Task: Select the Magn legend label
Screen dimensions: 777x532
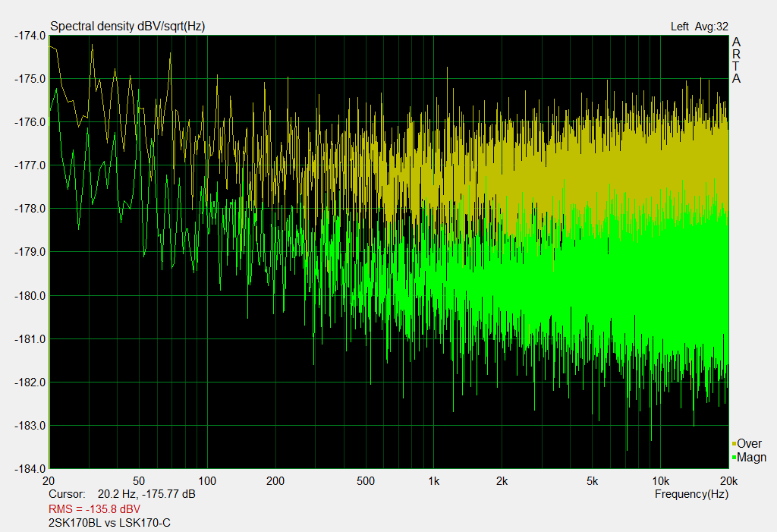Action: point(752,457)
